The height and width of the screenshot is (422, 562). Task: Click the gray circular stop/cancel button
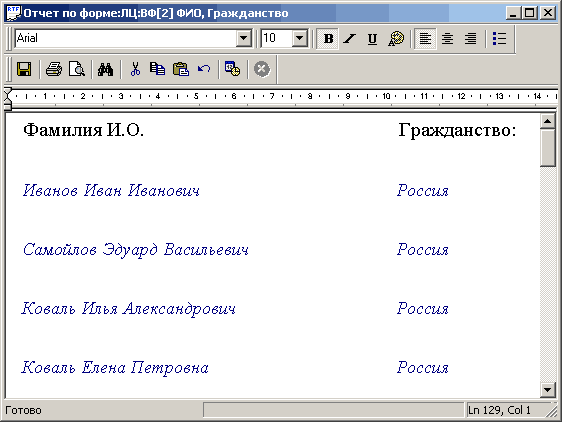262,69
